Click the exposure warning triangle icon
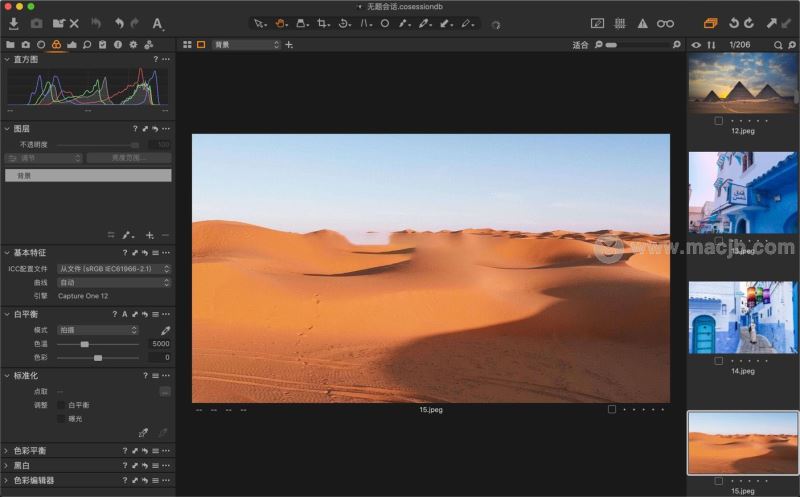This screenshot has height=497, width=800. pos(642,23)
